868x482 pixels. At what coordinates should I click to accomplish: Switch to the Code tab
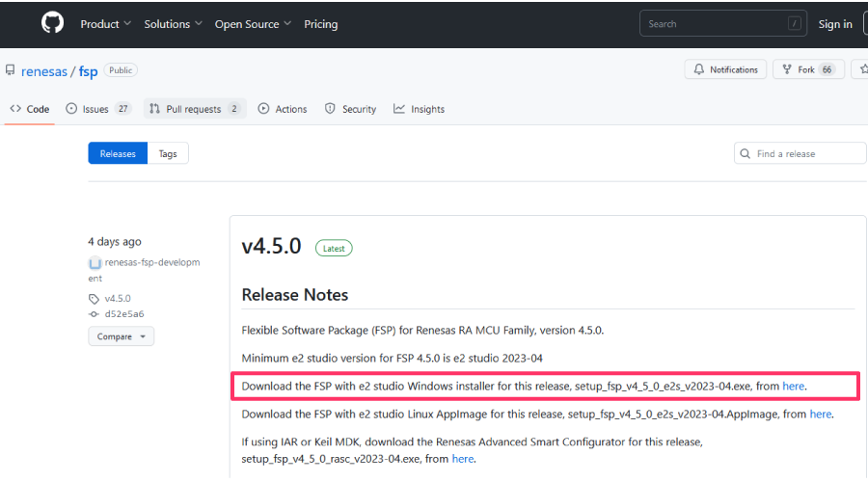point(30,109)
